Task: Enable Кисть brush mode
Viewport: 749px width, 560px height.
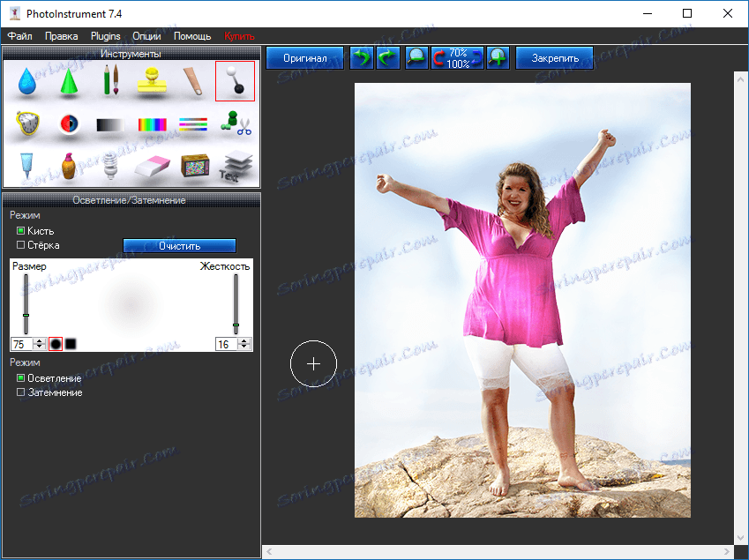Action: pos(35,230)
